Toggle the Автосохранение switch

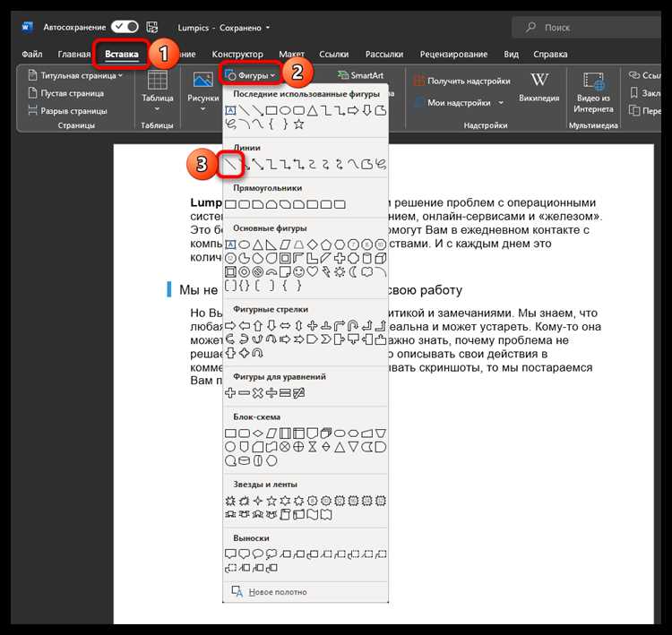point(125,27)
